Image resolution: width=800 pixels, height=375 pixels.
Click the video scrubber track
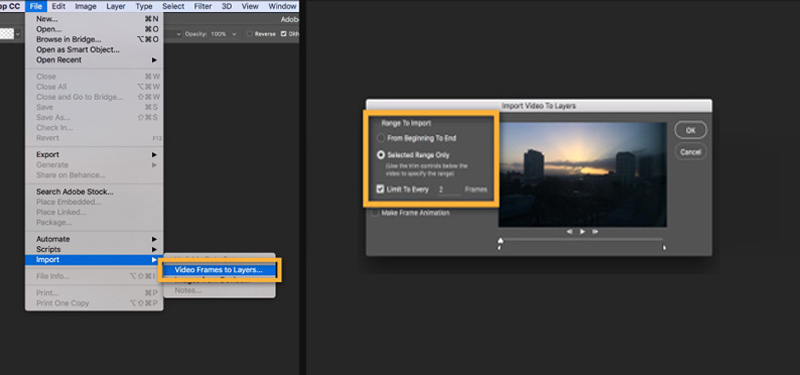tap(582, 239)
